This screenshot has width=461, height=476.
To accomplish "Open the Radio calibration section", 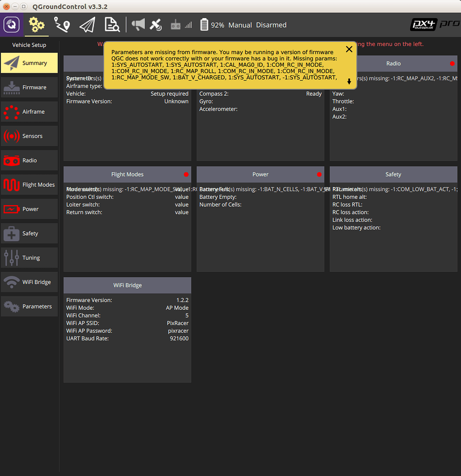I will point(29,160).
